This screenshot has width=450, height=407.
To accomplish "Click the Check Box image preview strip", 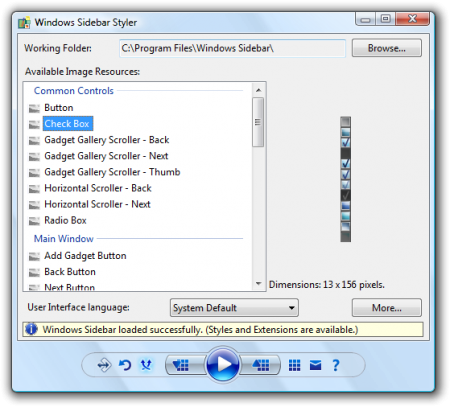I will (x=346, y=179).
